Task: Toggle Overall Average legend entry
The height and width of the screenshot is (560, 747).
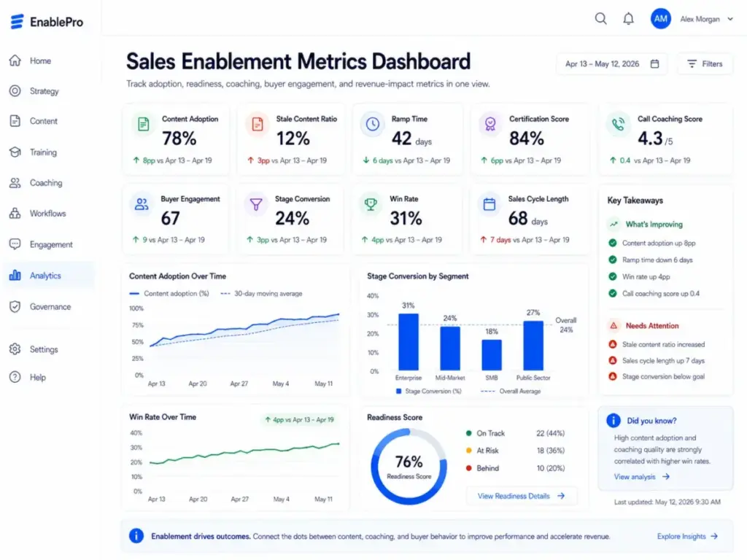Action: pos(511,391)
